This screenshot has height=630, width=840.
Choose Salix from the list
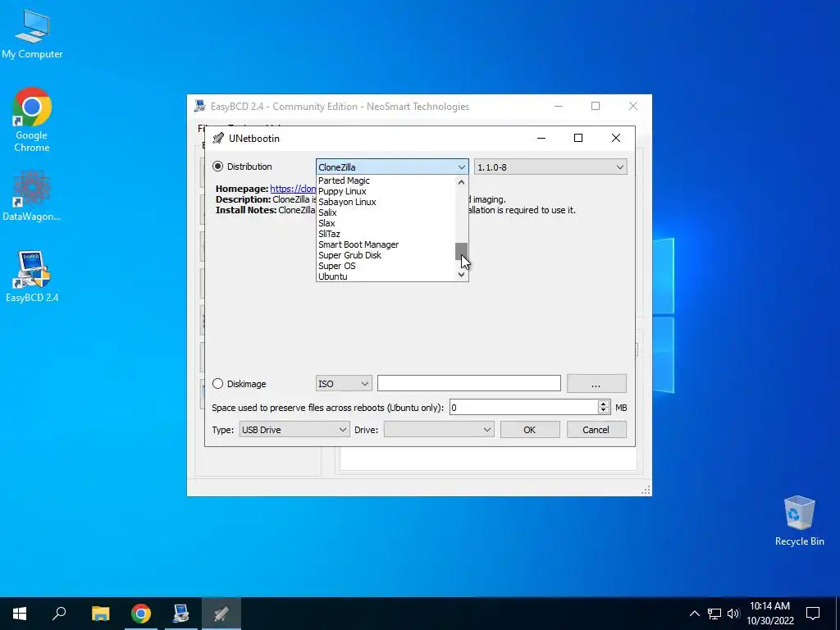tap(386, 212)
